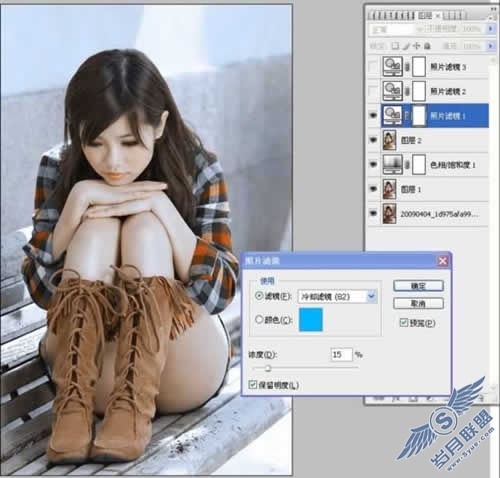This screenshot has height=478, width=500.
Task: Hide the 20090404 background layer
Action: [373, 213]
